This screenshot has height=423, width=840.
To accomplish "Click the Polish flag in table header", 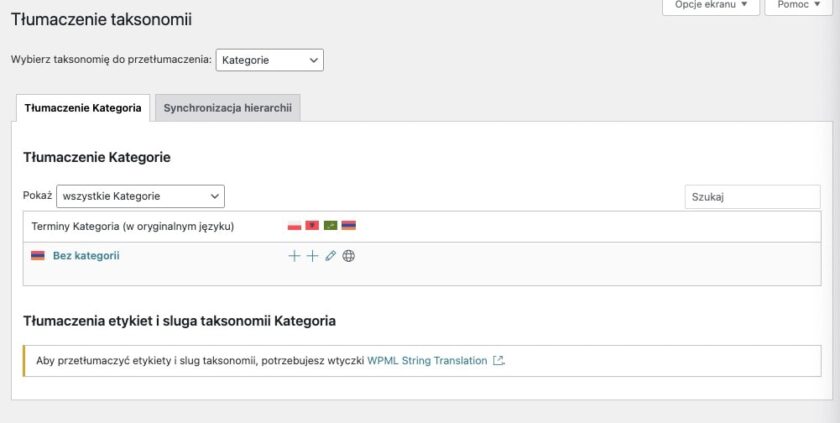I will 294,226.
